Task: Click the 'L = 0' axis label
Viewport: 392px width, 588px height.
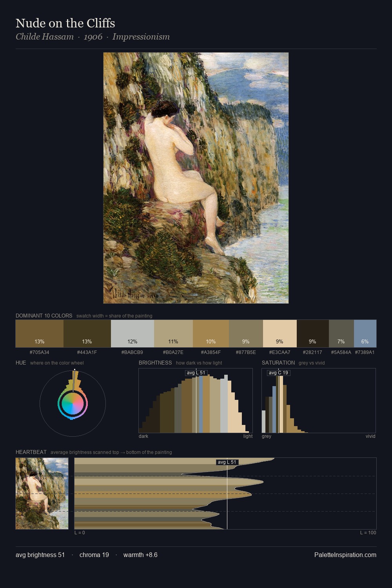Action: (80, 533)
